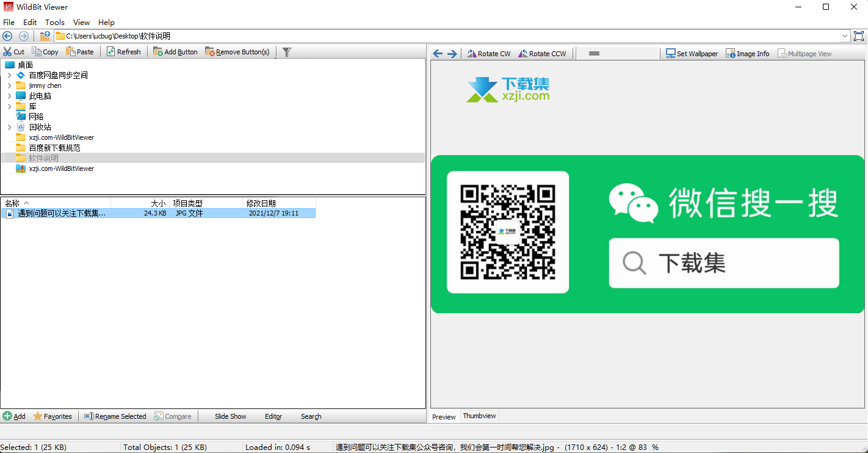Click the previewed WeChat QR image
The height and width of the screenshot is (453, 868).
648,234
